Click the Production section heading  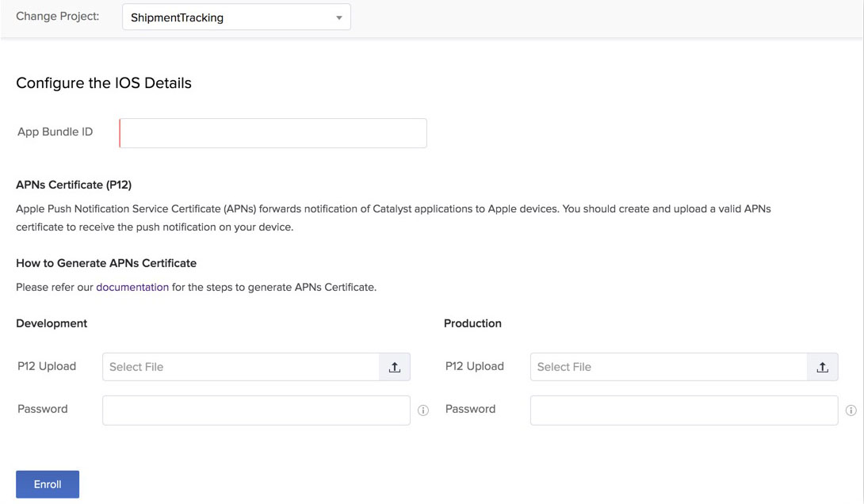[x=472, y=323]
